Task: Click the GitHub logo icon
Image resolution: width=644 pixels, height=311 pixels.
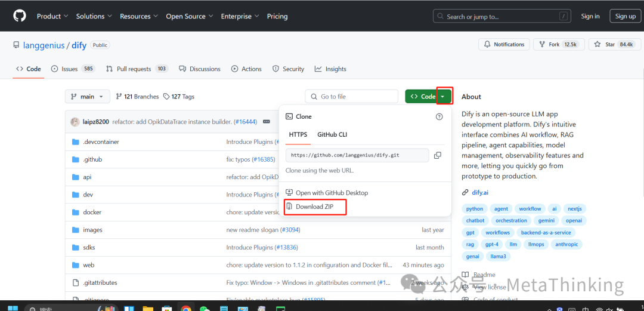Action: (19, 16)
